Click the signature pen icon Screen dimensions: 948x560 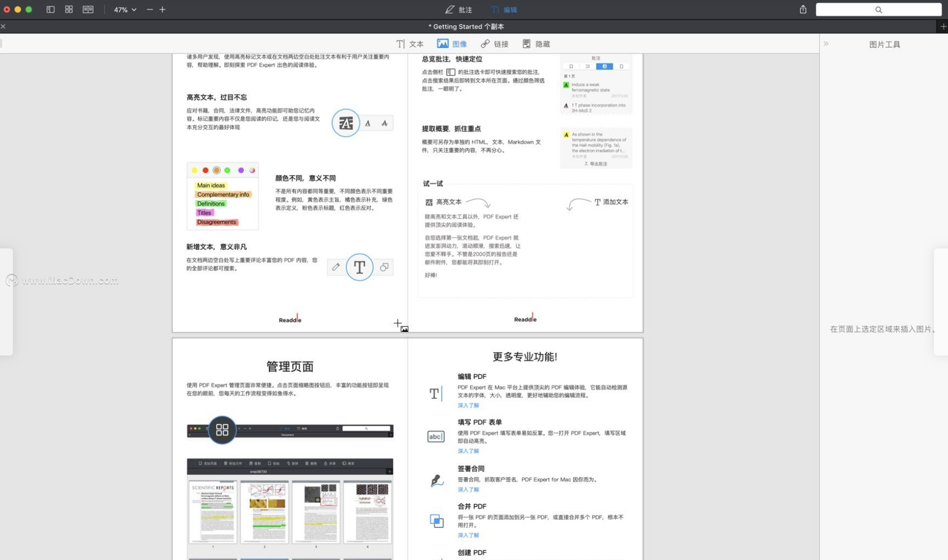coord(437,480)
